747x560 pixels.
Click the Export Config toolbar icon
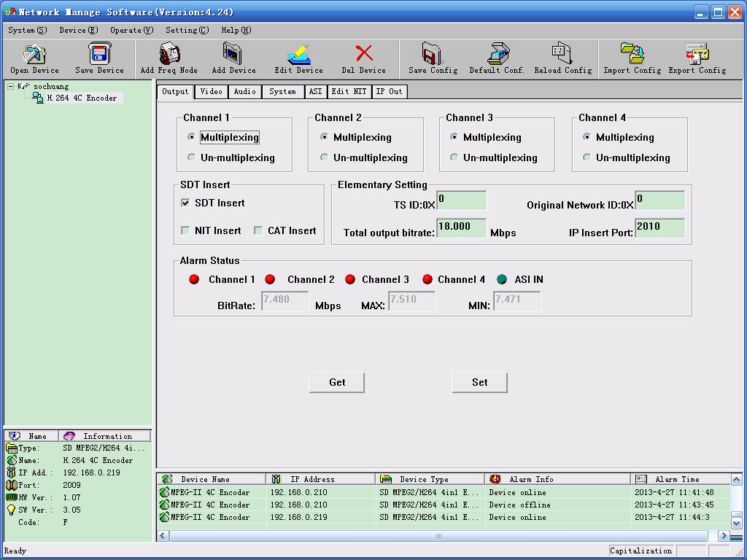(x=697, y=53)
